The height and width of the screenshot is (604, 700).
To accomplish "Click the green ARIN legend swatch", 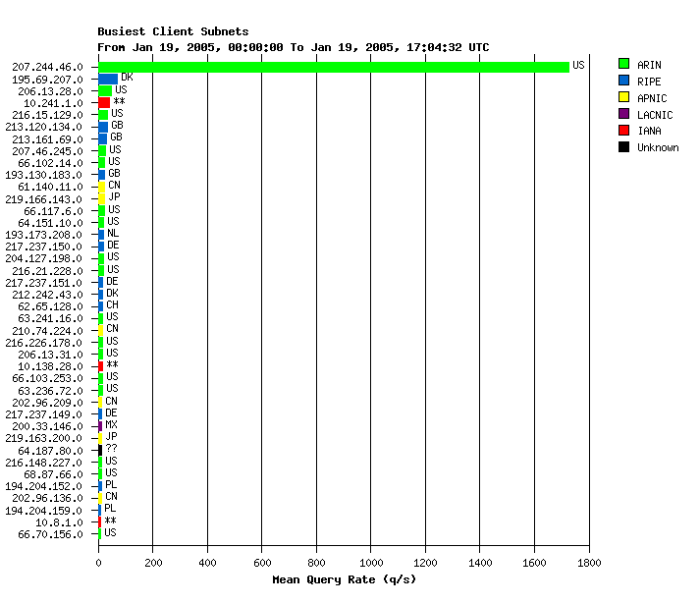I will coord(623,65).
